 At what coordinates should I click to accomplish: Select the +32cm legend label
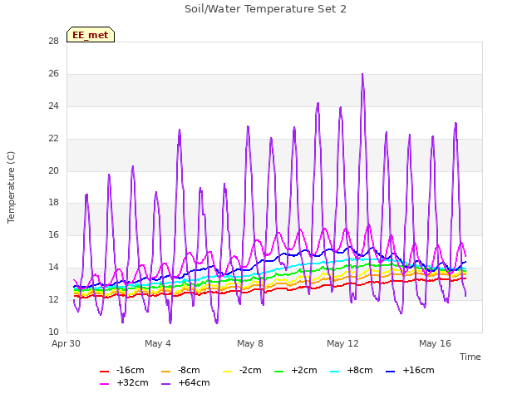[x=132, y=382]
